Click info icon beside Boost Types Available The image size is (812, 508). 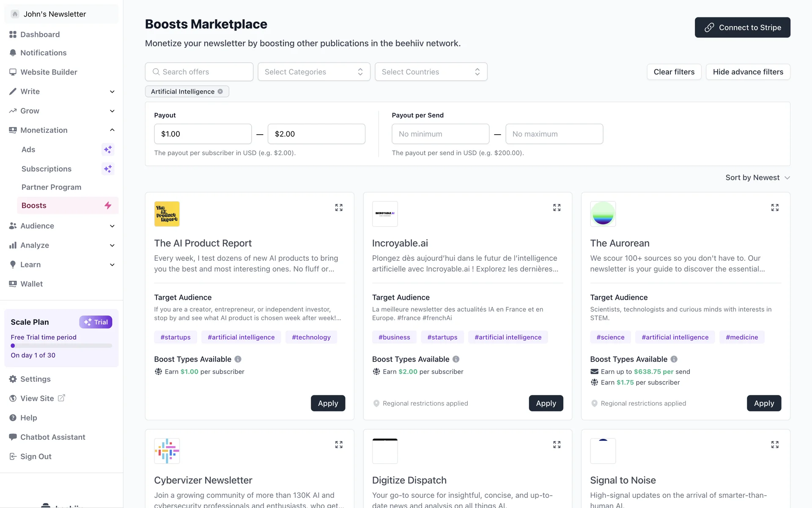tap(238, 359)
